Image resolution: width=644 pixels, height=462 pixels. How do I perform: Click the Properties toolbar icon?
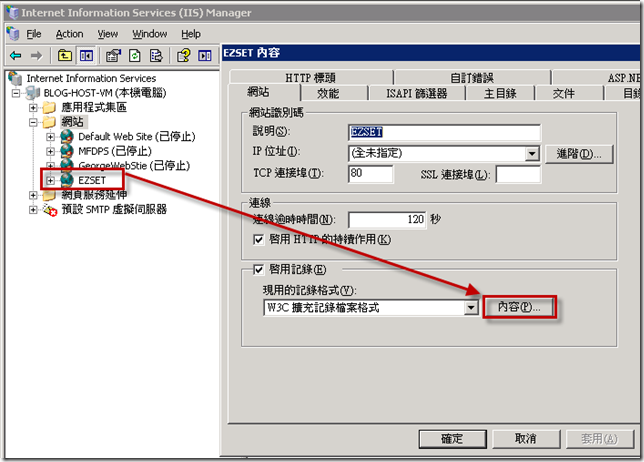pyautogui.click(x=113, y=55)
